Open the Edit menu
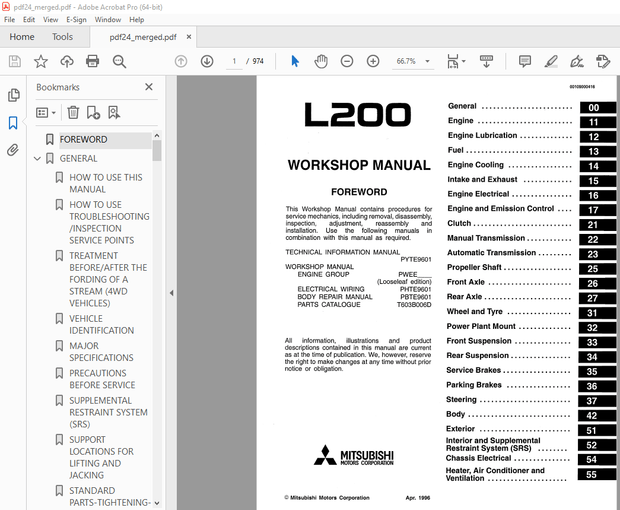 pos(29,19)
